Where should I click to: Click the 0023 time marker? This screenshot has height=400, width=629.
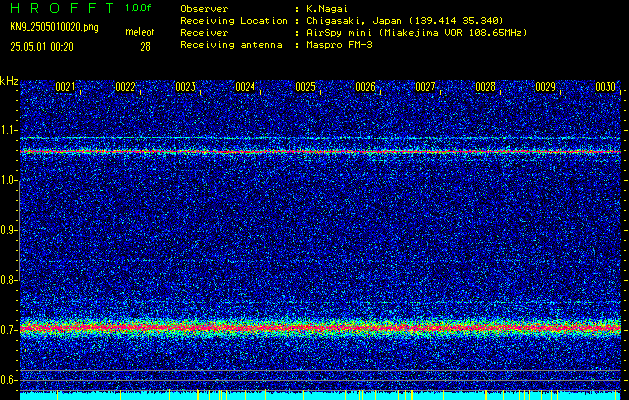point(185,87)
